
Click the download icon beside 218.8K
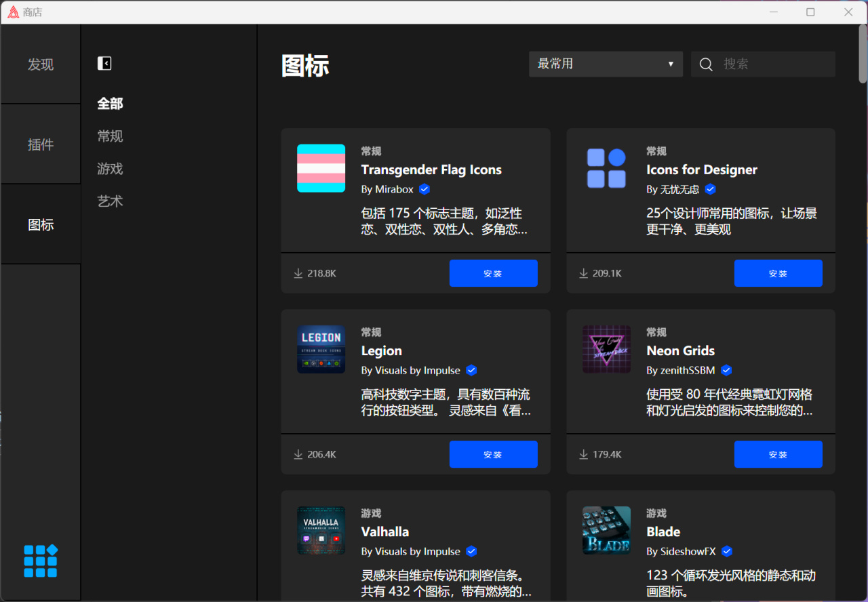298,273
